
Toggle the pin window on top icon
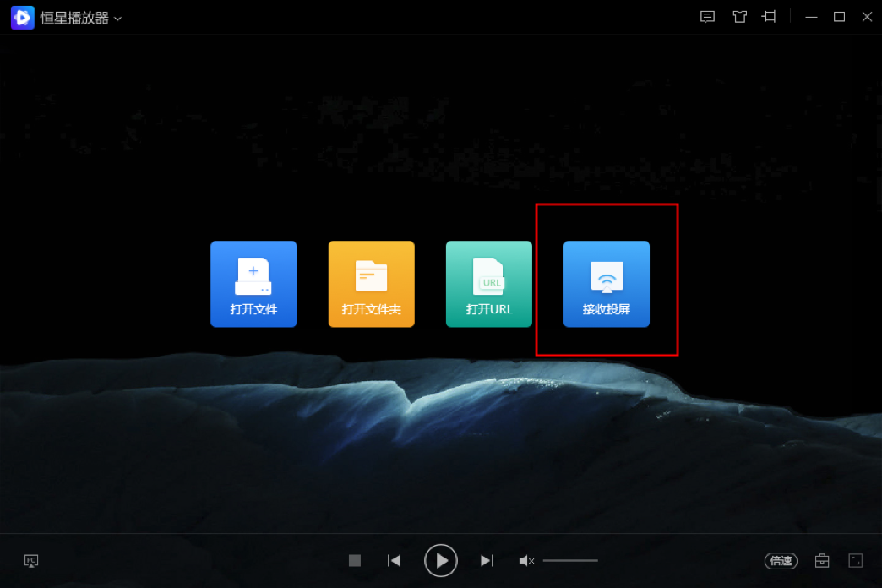769,17
